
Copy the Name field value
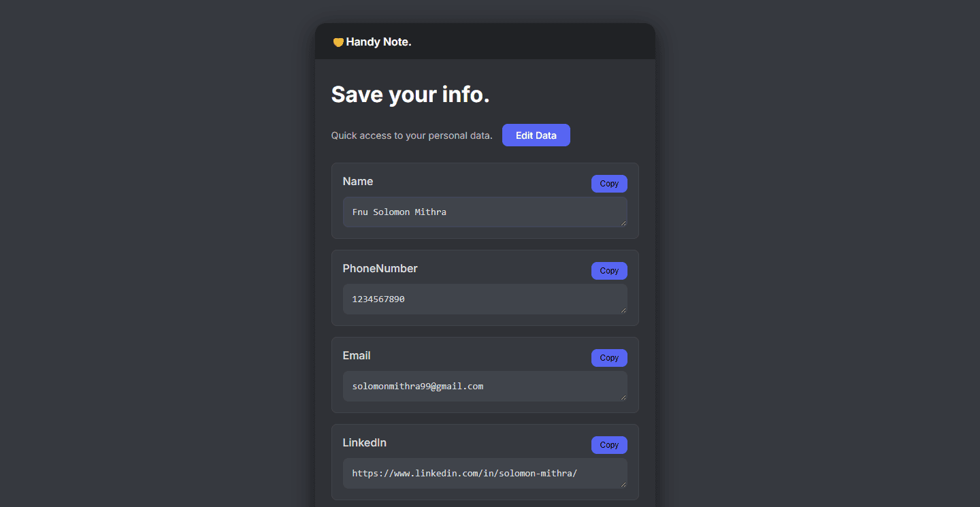tap(609, 184)
